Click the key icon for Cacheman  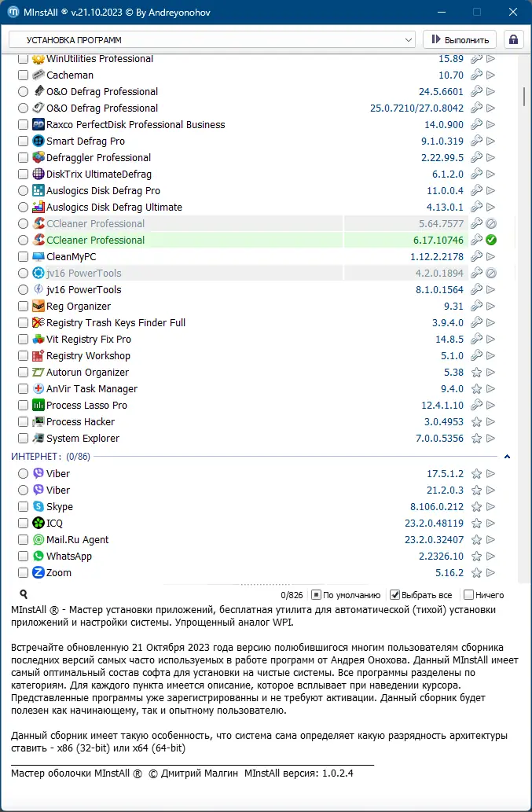(477, 75)
